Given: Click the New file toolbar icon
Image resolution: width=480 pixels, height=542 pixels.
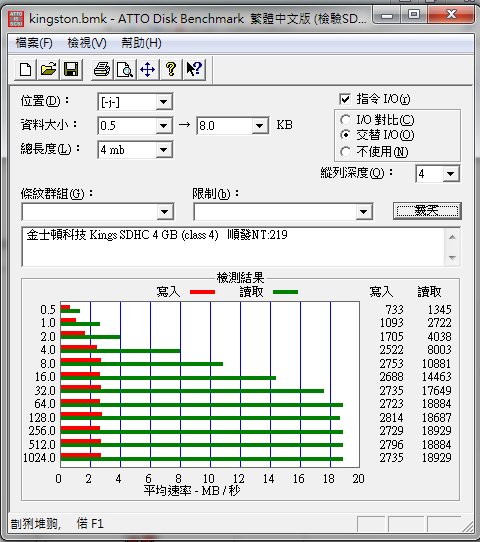Looking at the screenshot, I should point(26,69).
